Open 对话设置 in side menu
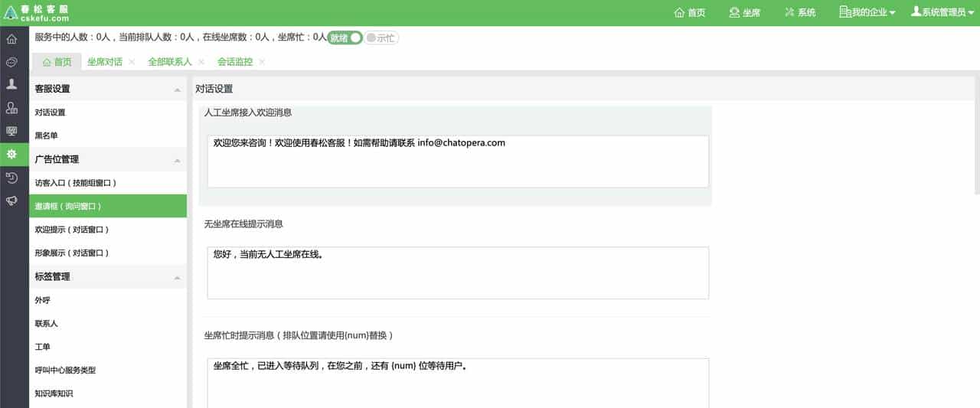980x408 pixels. click(108, 113)
